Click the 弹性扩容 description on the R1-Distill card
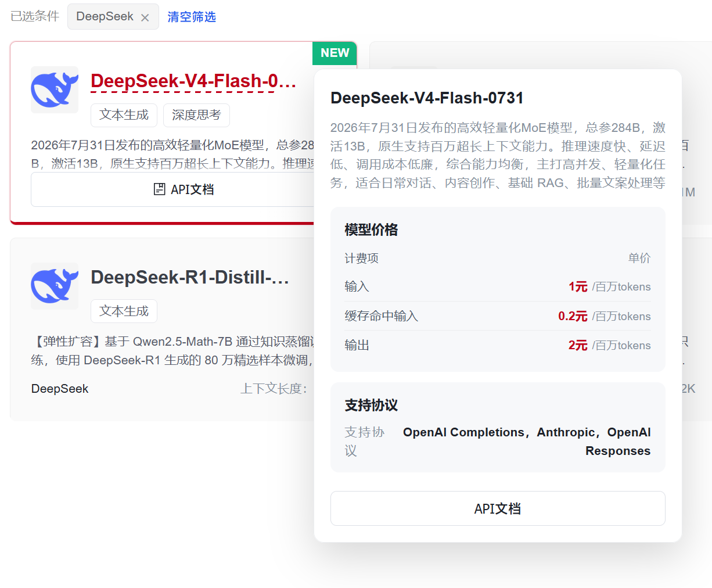 (173, 350)
